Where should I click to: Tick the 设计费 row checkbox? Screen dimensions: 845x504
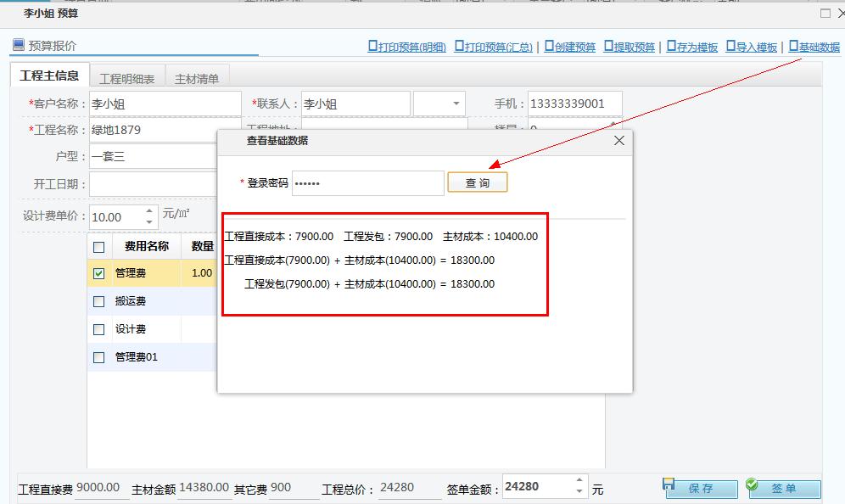click(98, 329)
